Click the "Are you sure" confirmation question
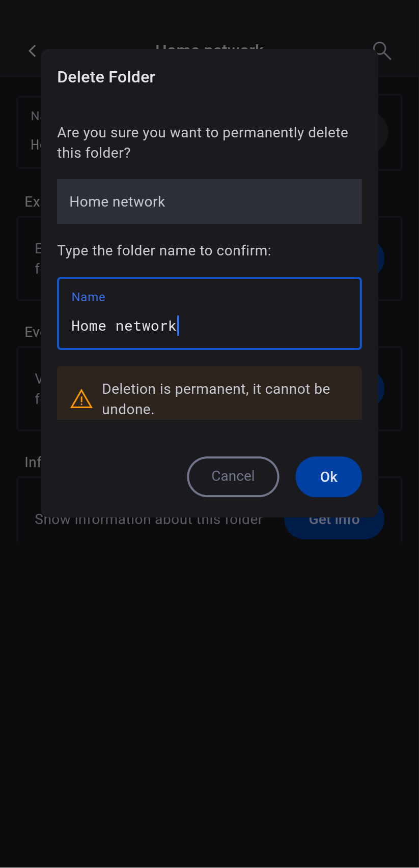 (202, 142)
